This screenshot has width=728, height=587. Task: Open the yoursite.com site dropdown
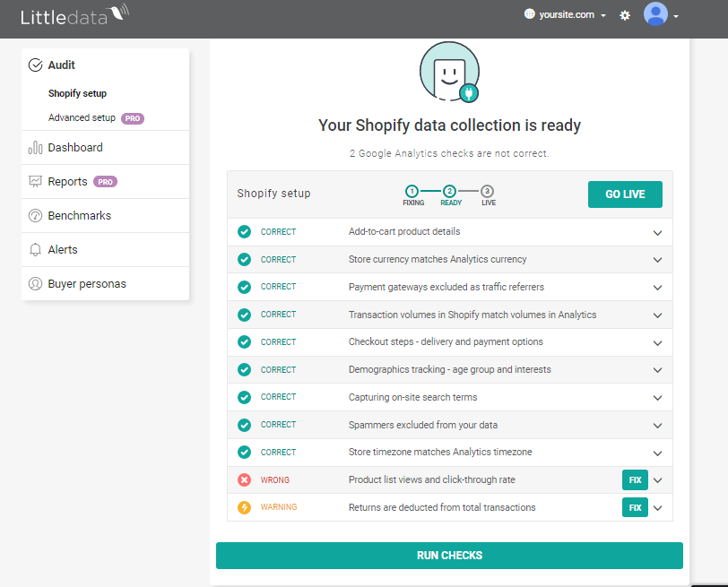[566, 15]
